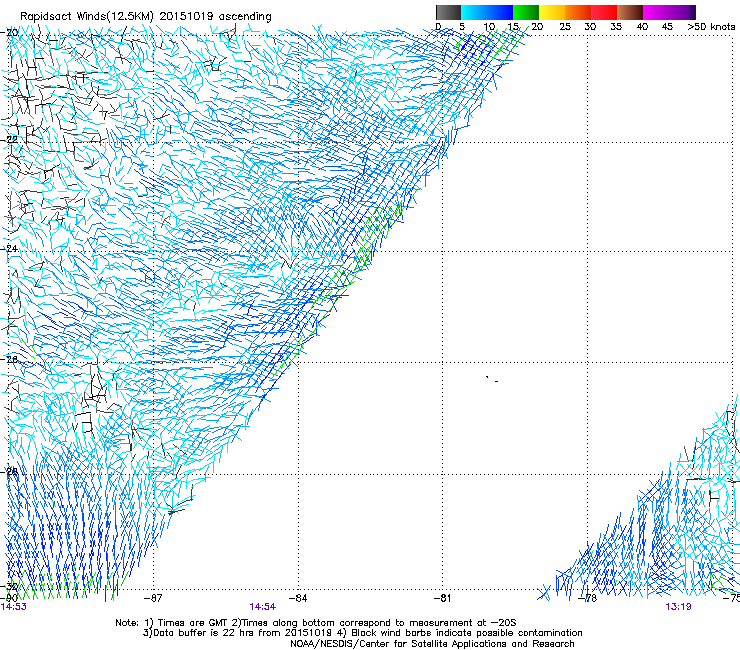Click the blue 10-15 knots color segment

[500, 12]
